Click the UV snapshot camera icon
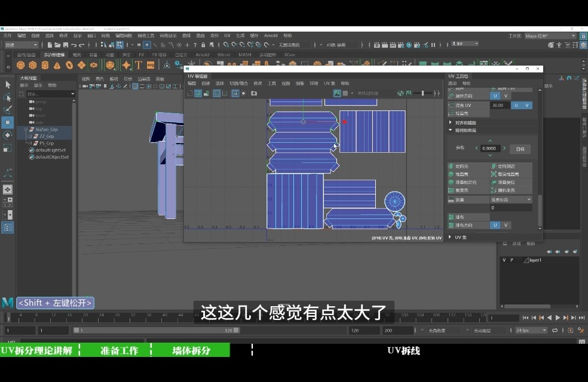This screenshot has width=588, height=382. coord(254,93)
